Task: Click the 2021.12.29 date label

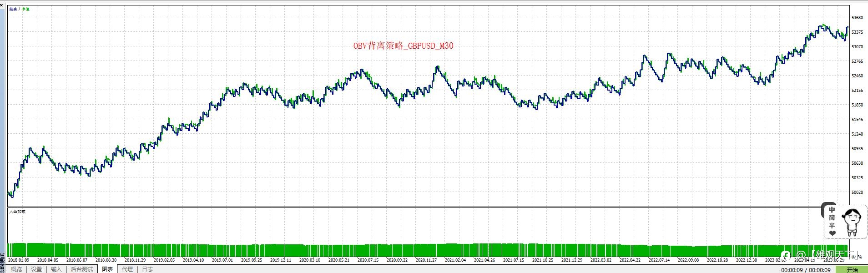Action: point(572,260)
